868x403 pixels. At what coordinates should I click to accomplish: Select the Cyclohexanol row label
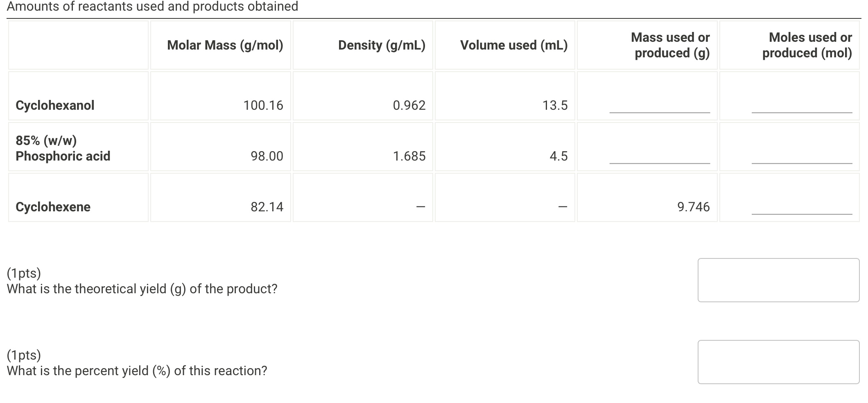(54, 105)
